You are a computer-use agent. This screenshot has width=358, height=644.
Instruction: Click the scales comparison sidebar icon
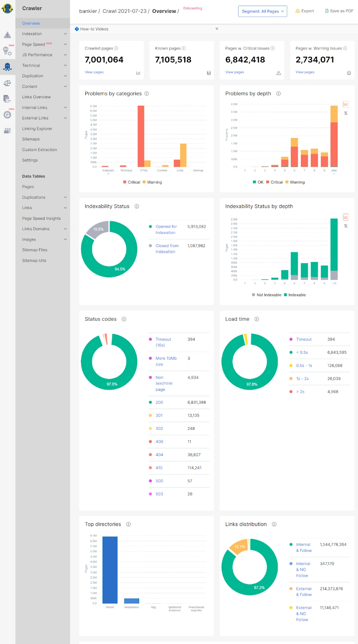7,83
